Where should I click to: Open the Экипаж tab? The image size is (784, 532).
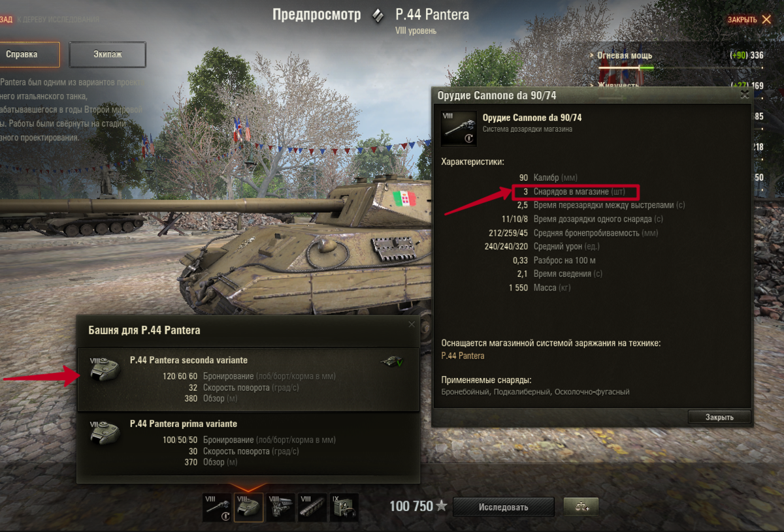click(108, 55)
